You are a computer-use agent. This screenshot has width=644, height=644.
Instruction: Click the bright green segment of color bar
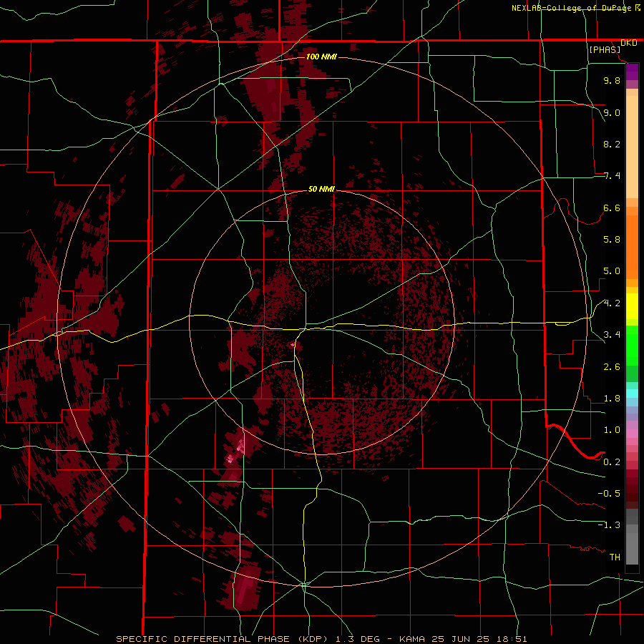coord(632,346)
